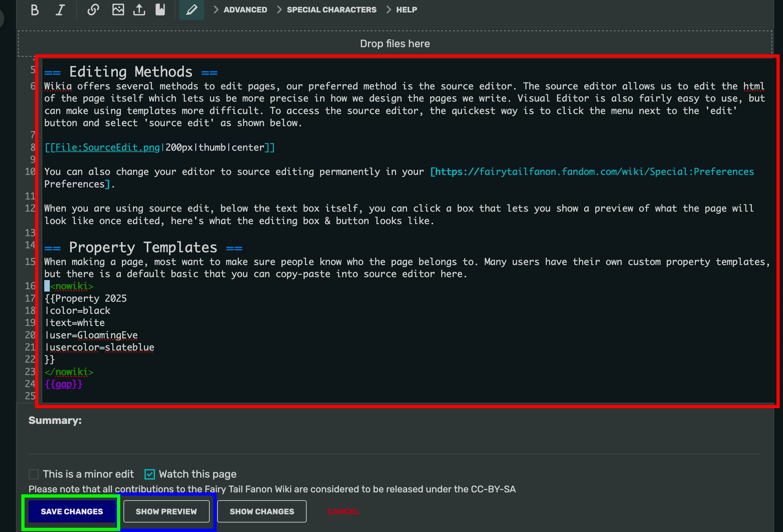Toggle syntax highlighting marker icon
The width and height of the screenshot is (783, 532).
(191, 10)
